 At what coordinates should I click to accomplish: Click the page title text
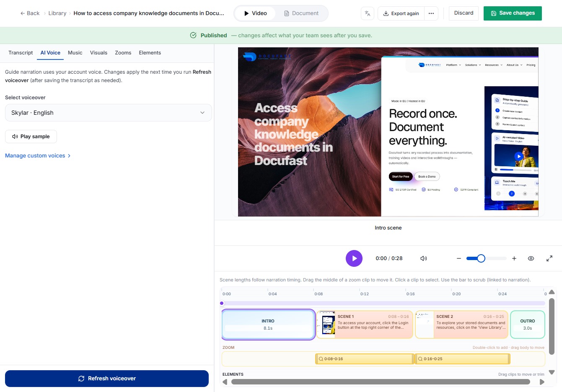tap(149, 13)
